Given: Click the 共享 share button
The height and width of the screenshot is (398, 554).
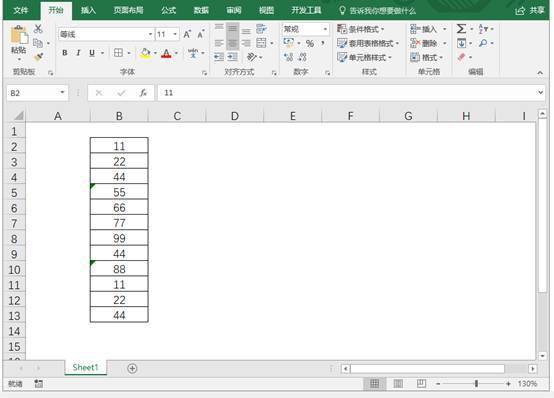Looking at the screenshot, I should point(530,11).
